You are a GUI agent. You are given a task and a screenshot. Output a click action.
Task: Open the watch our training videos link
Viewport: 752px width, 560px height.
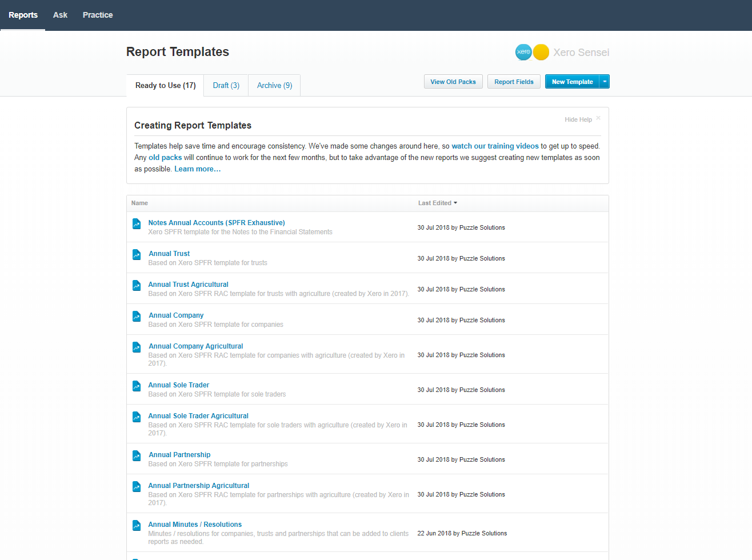495,146
